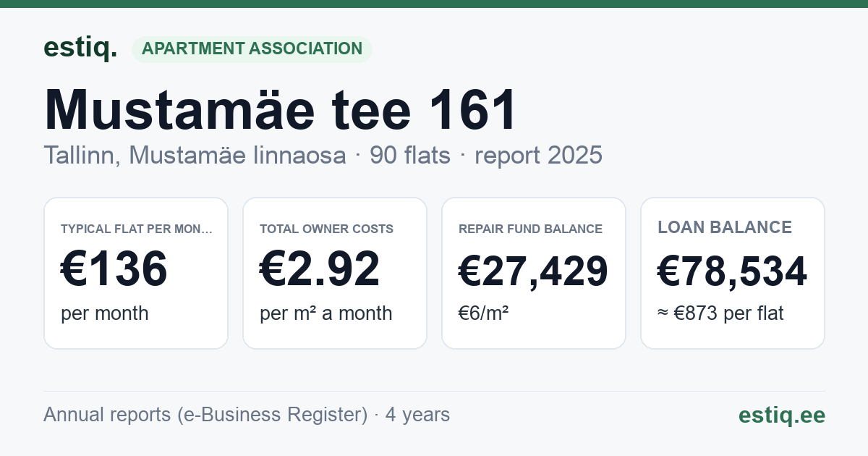868x456 pixels.
Task: Click the €2.92 value
Action: coord(319,269)
